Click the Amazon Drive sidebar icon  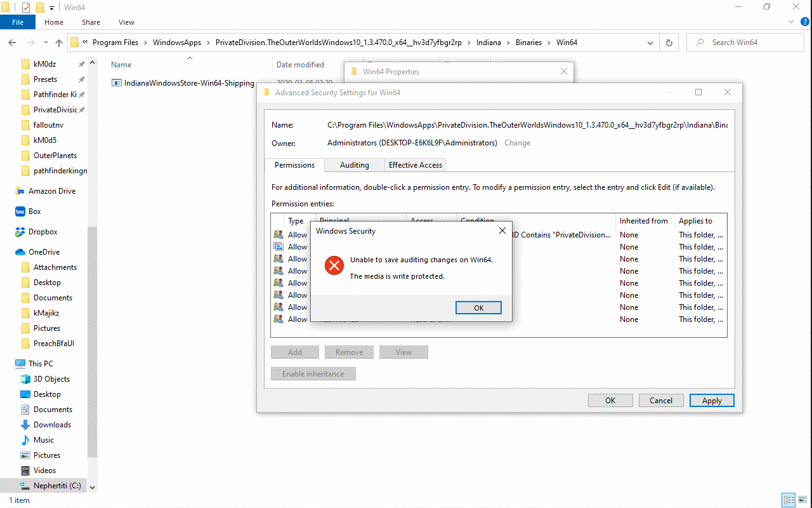pyautogui.click(x=20, y=191)
